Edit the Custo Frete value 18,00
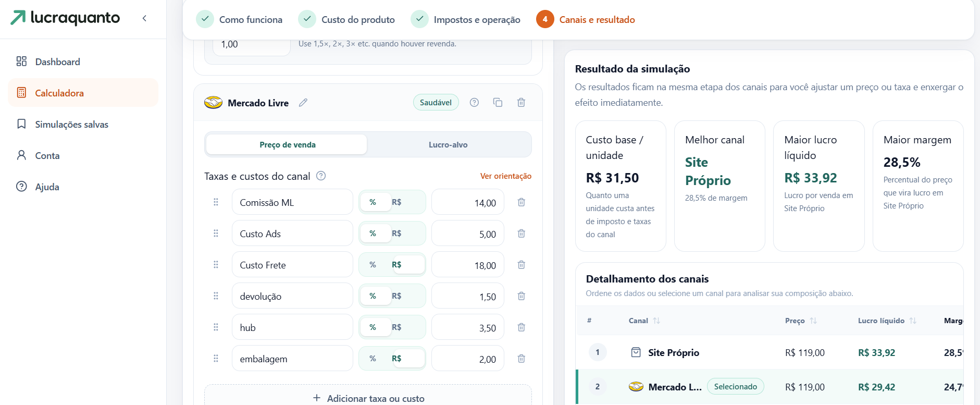This screenshot has width=980, height=405. (x=468, y=264)
